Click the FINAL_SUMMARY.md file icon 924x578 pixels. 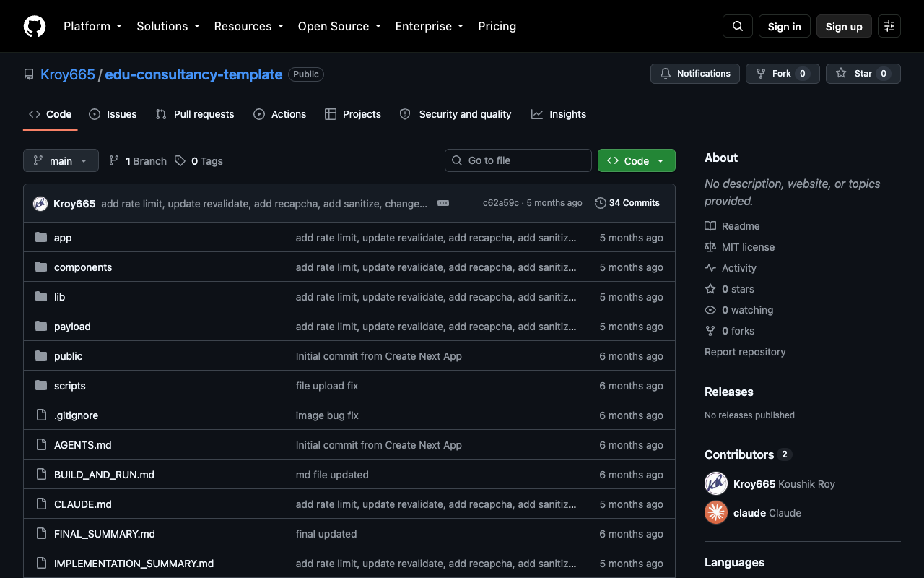pyautogui.click(x=41, y=534)
